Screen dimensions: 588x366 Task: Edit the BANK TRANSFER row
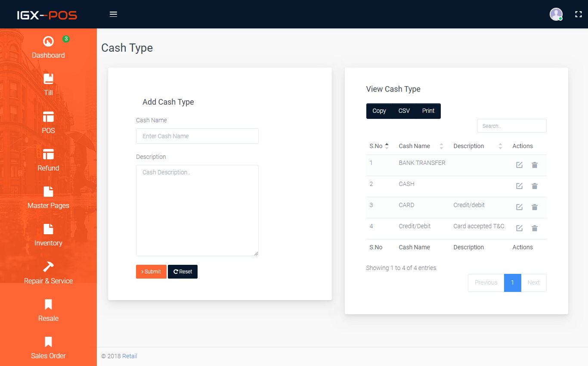(x=519, y=165)
